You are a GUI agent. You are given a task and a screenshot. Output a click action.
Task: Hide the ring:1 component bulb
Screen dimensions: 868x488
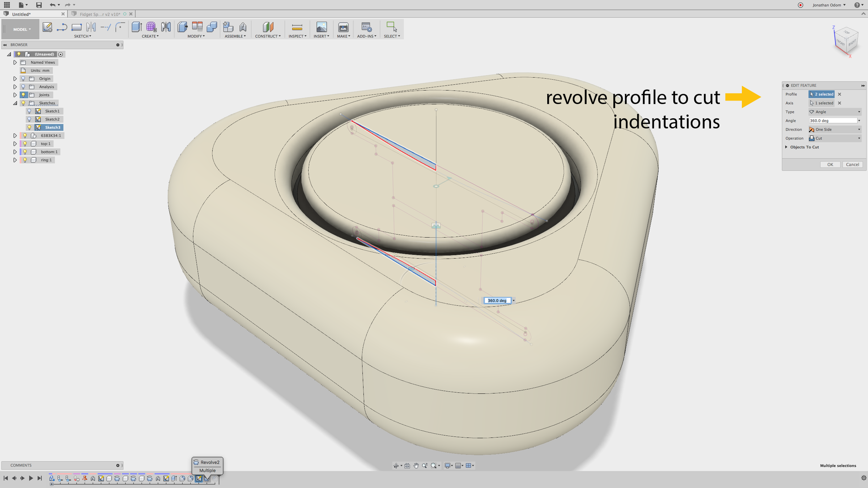click(x=25, y=160)
